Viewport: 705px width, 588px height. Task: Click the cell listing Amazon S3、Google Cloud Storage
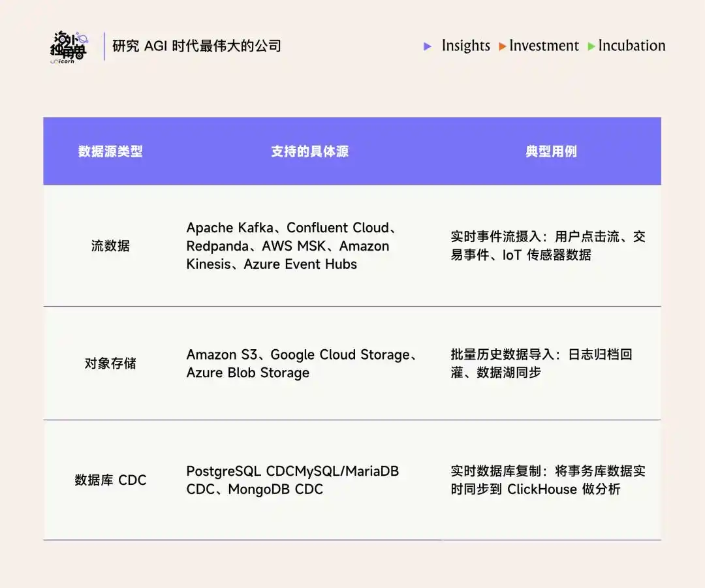point(303,364)
